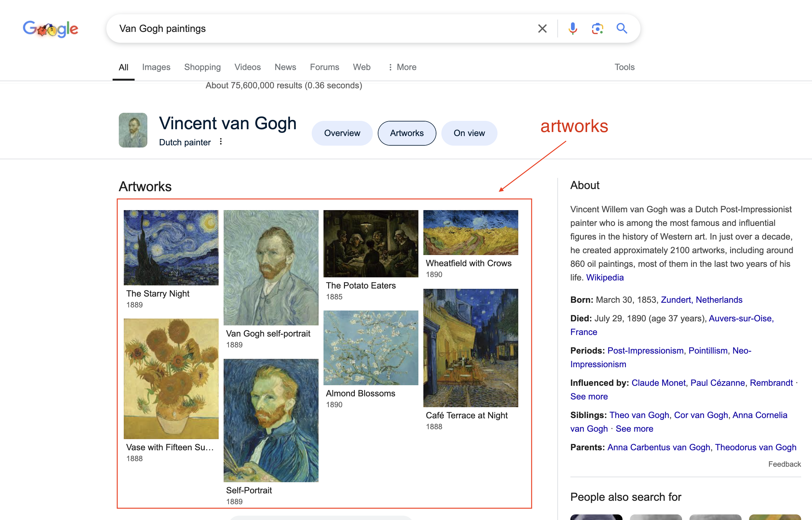Open Paul Cézanne influence link
The width and height of the screenshot is (812, 520).
(717, 383)
